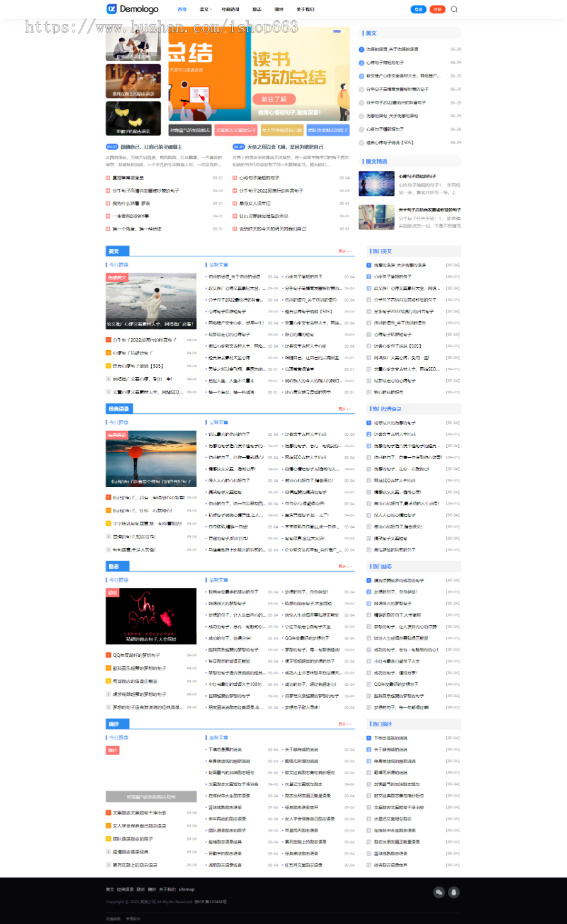Viewport: 567px width, 924px height.
Task: Select the slider pagination dash on banner
Action: coord(337,31)
